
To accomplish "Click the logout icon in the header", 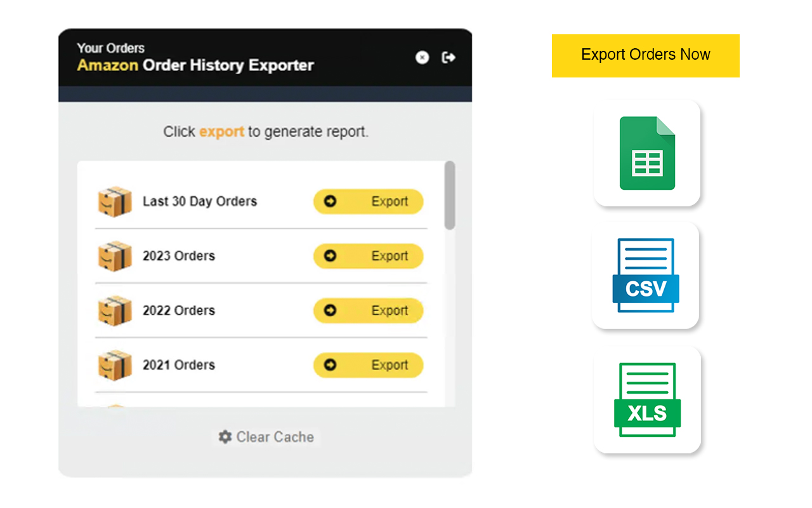I will 449,58.
